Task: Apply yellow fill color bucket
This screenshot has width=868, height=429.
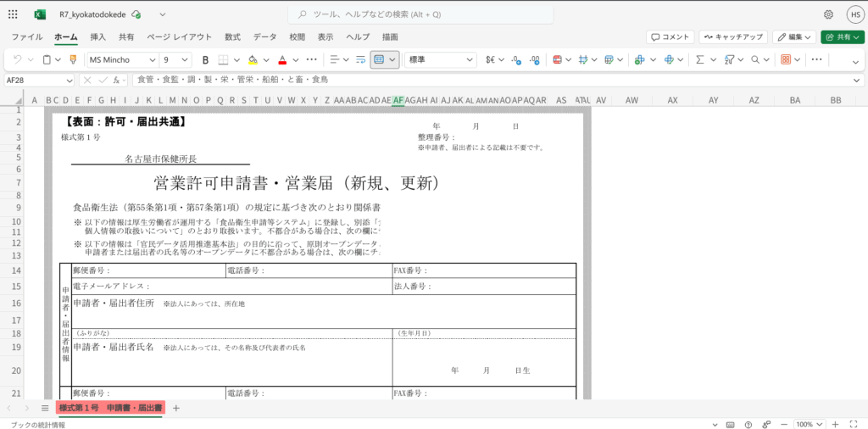Action: click(x=253, y=60)
